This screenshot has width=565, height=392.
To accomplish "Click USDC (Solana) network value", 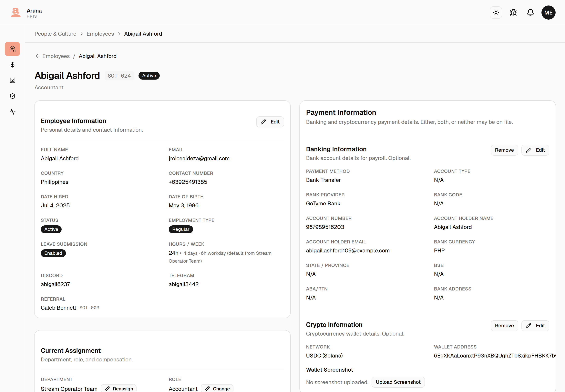I will click(x=324, y=356).
